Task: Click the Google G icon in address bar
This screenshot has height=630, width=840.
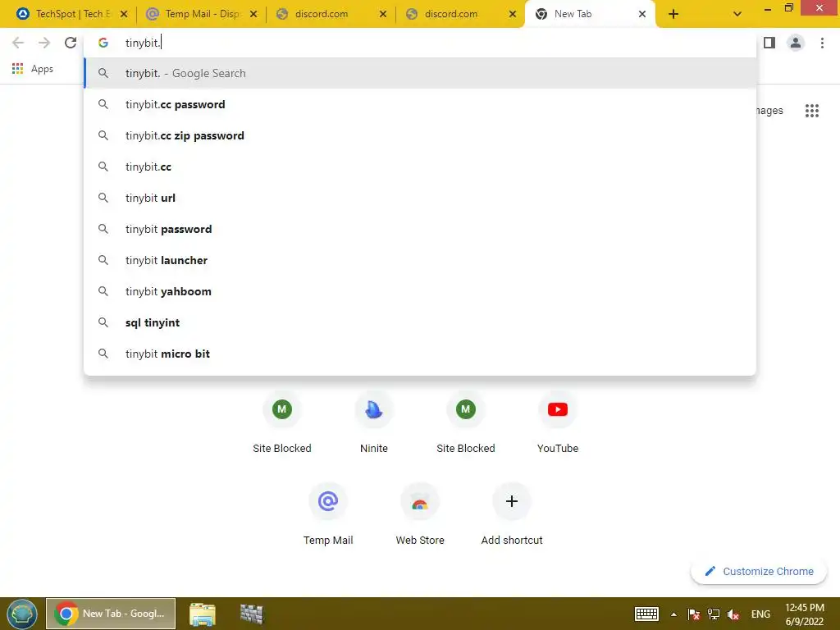Action: (103, 43)
